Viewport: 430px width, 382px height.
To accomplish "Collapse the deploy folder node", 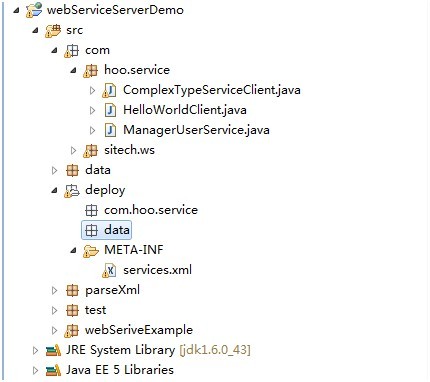I will [54, 191].
